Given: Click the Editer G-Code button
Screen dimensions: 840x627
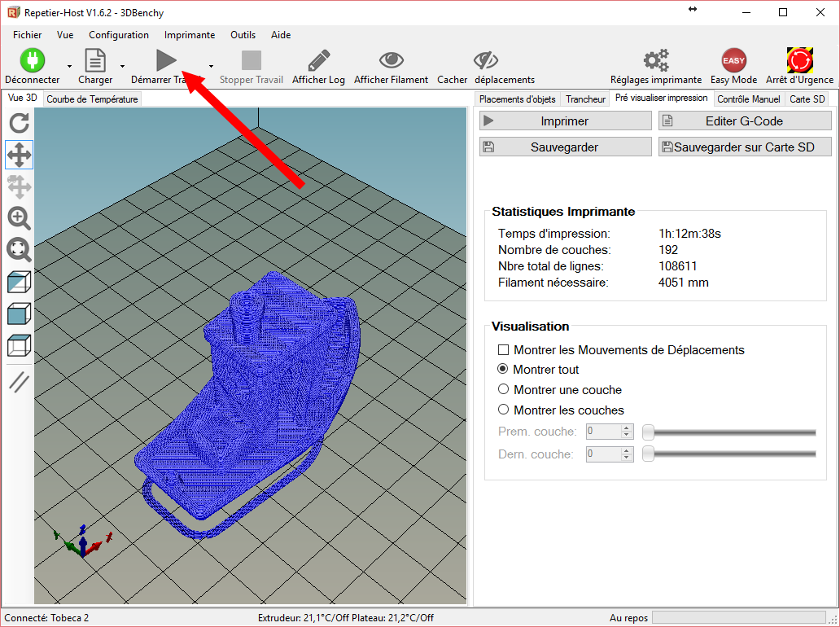Looking at the screenshot, I should click(x=745, y=121).
